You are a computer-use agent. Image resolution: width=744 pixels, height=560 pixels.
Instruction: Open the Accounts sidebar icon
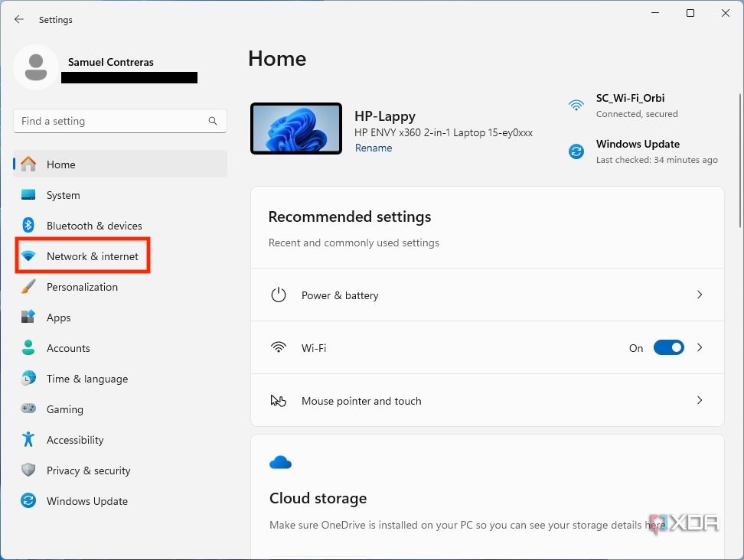(x=28, y=348)
